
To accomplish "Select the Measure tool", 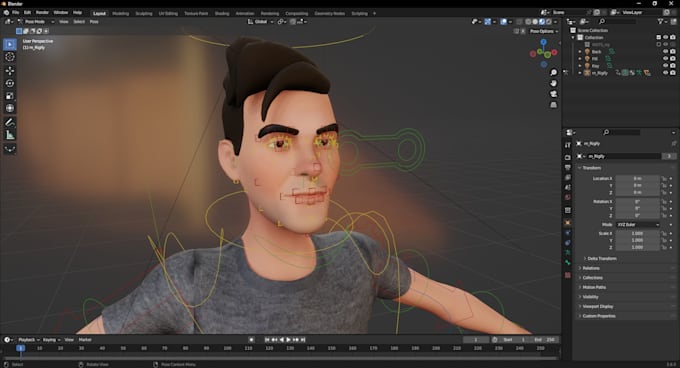I will coord(10,135).
